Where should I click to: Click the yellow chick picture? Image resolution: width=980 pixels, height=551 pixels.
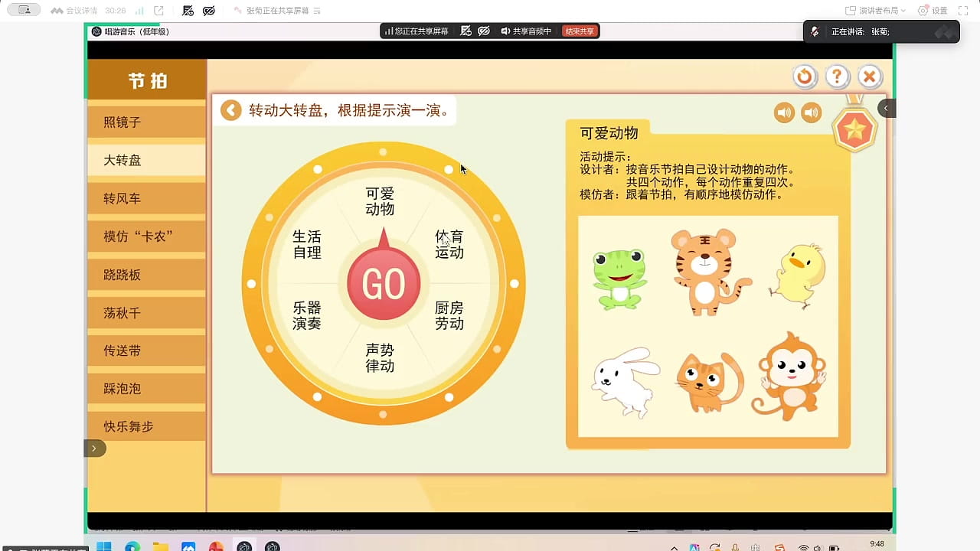tap(798, 275)
